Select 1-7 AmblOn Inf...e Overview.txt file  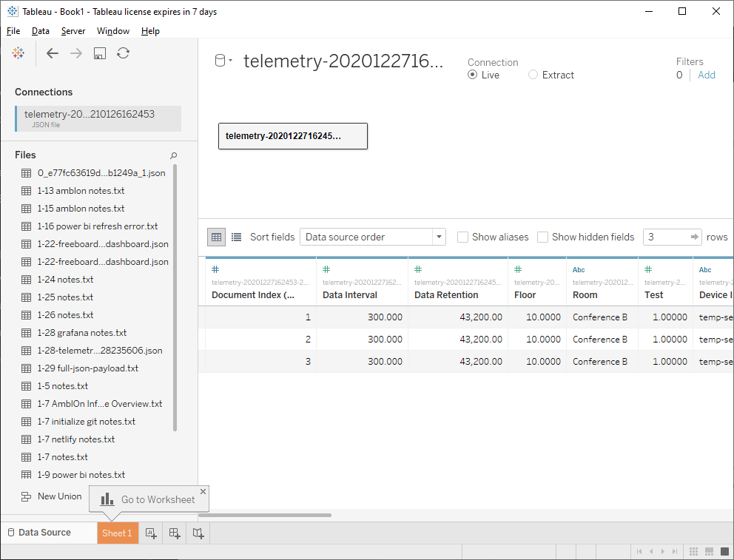(x=92, y=404)
